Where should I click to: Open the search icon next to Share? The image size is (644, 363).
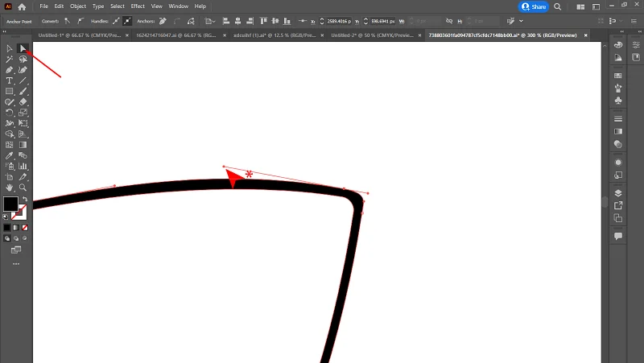click(x=557, y=6)
